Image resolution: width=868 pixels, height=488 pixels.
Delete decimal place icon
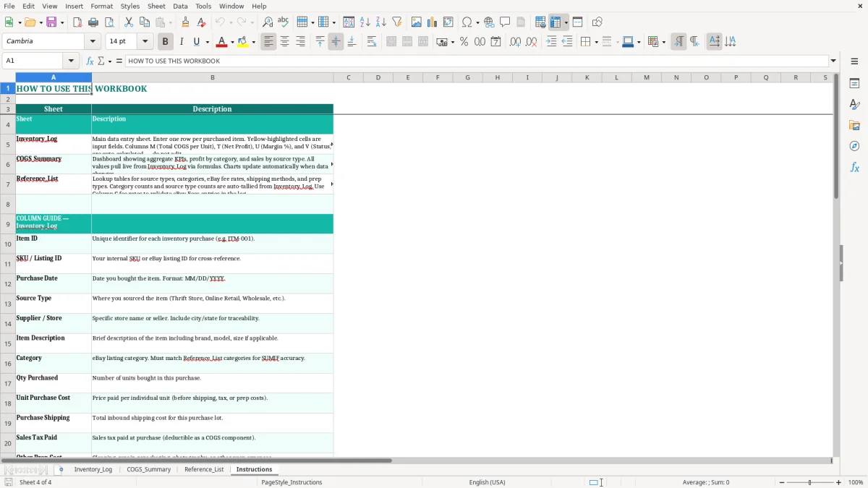tap(531, 42)
